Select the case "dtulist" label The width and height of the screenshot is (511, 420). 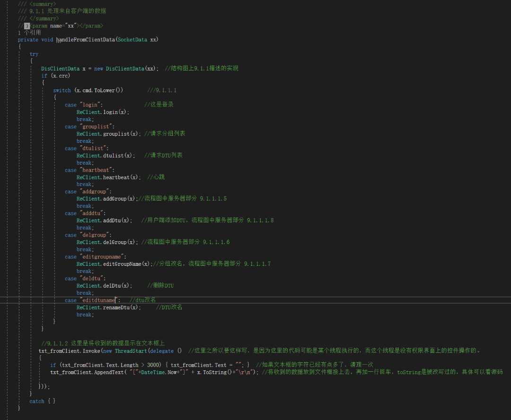pyautogui.click(x=87, y=148)
